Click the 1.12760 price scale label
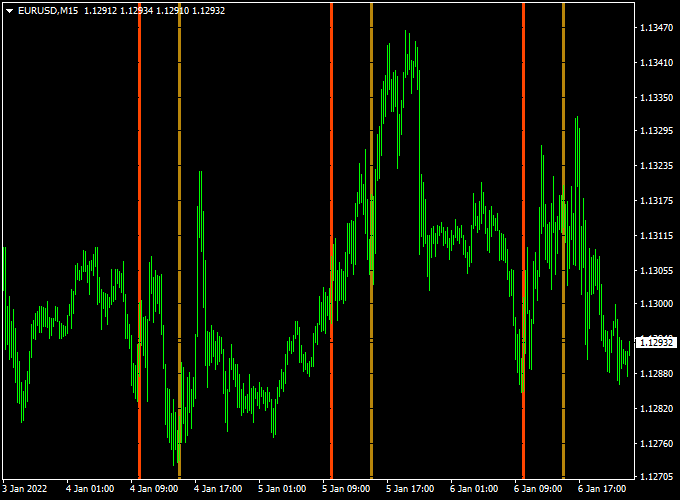The height and width of the screenshot is (500, 680). point(657,444)
